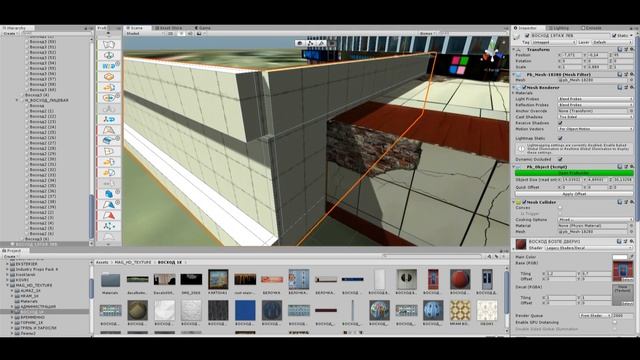Select ProBuilder Vertex mode button in scene

[x=311, y=43]
